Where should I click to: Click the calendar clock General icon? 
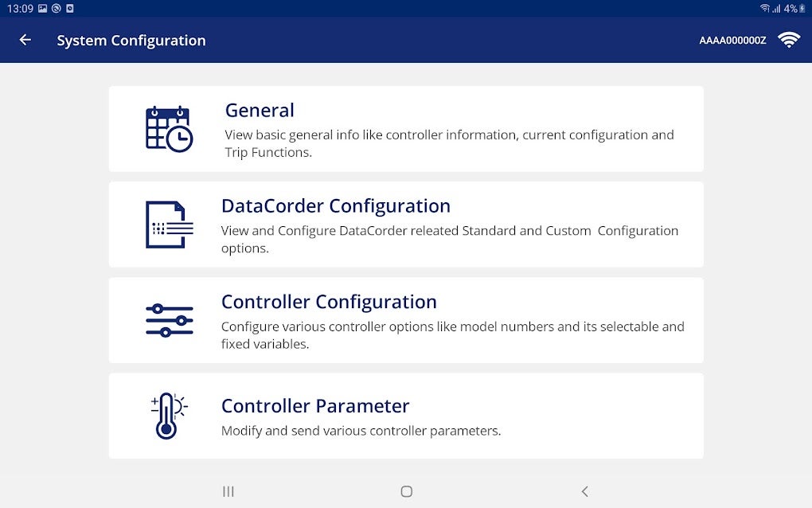[x=169, y=128]
